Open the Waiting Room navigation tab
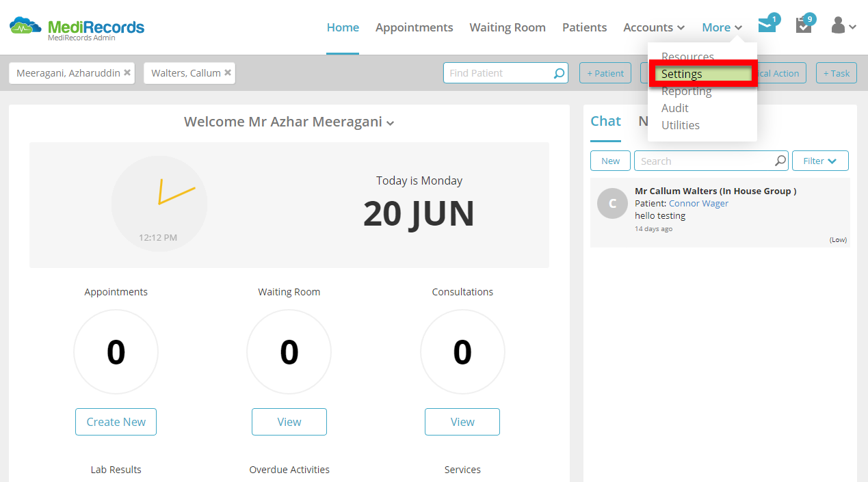The height and width of the screenshot is (482, 868). click(508, 27)
